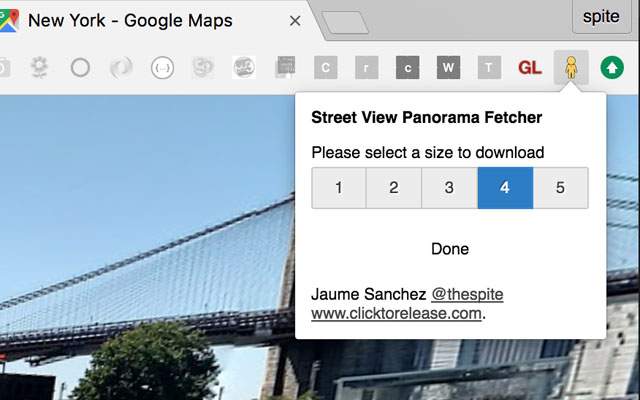Click the curly braces circle extension icon
640x400 pixels.
click(162, 67)
